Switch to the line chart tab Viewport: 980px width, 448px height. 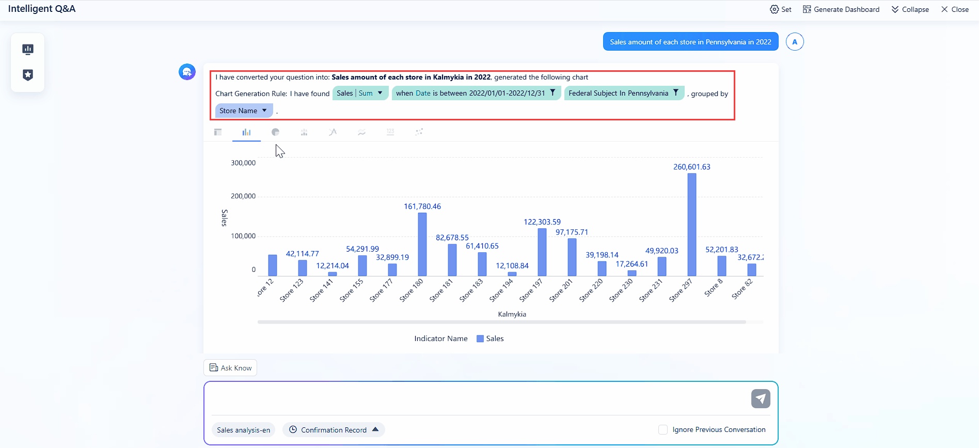coord(333,132)
